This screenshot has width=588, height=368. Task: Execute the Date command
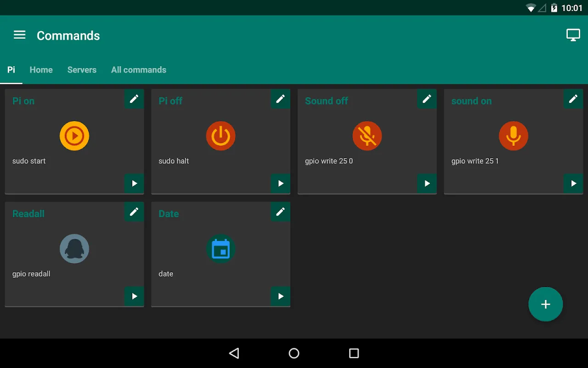point(280,296)
